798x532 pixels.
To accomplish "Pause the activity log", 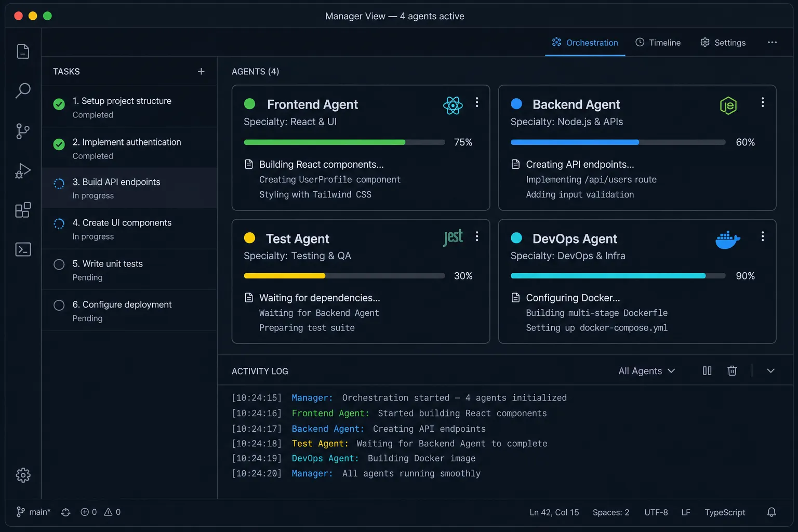I will 707,370.
